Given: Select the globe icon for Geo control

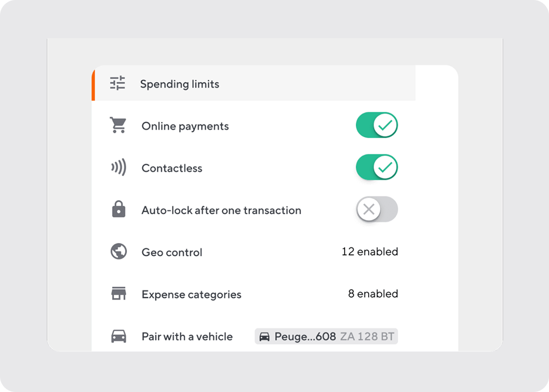Looking at the screenshot, I should pos(118,252).
